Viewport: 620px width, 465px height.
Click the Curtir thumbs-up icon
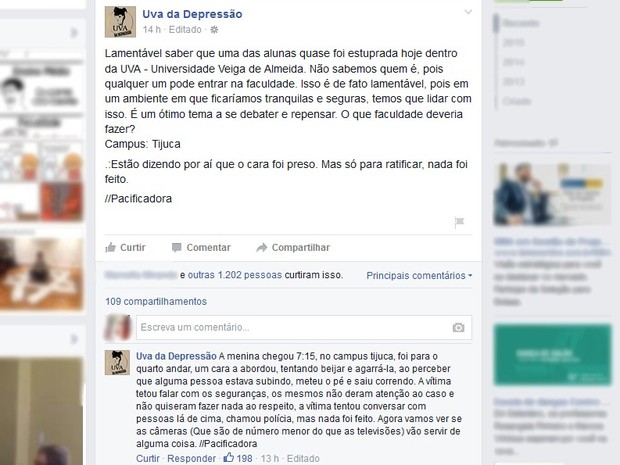point(110,248)
